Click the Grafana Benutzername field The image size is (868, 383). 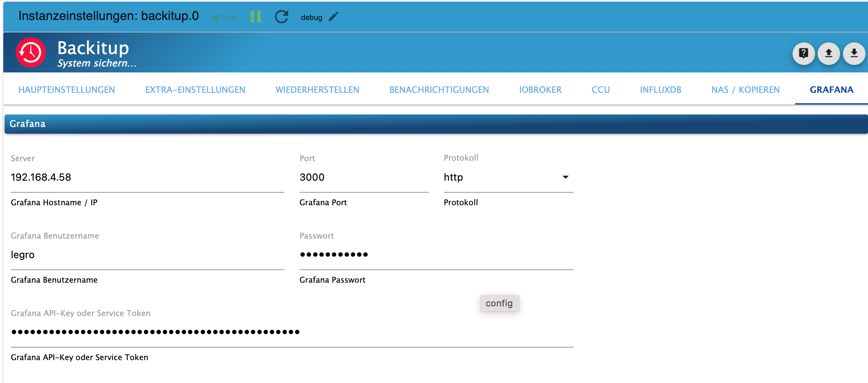tap(147, 255)
